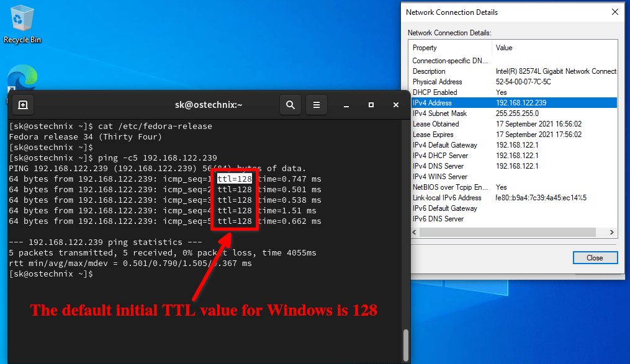Maximize the sk@ostechnix terminal window
This screenshot has width=630, height=364.
(x=371, y=105)
